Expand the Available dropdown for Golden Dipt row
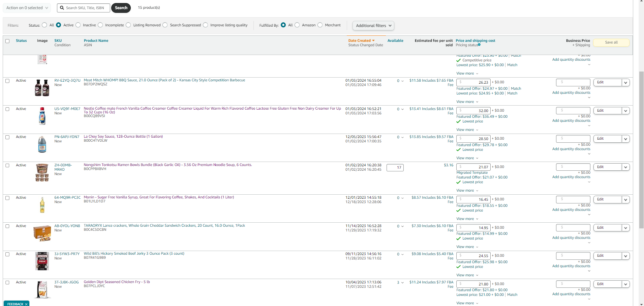Screen dimensions: 644x306 click(x=400, y=283)
